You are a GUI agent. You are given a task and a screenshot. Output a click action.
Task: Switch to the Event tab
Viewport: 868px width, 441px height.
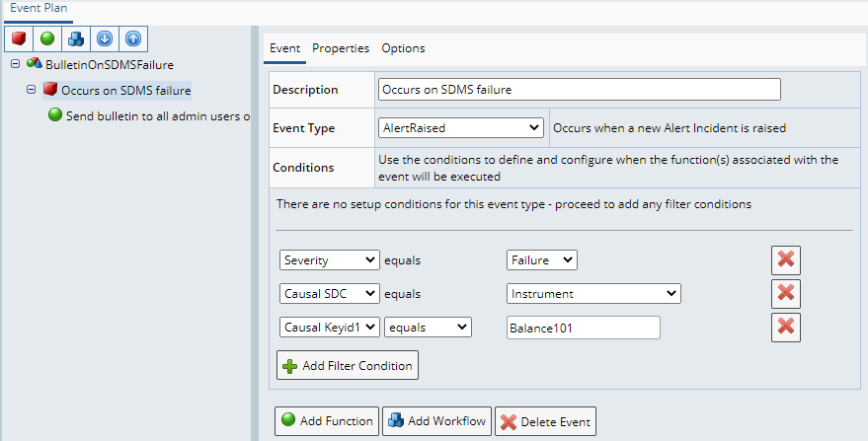point(285,48)
